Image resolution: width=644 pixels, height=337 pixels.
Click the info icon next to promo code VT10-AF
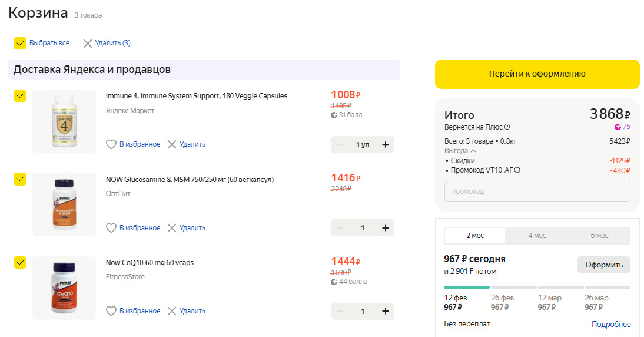coord(517,171)
